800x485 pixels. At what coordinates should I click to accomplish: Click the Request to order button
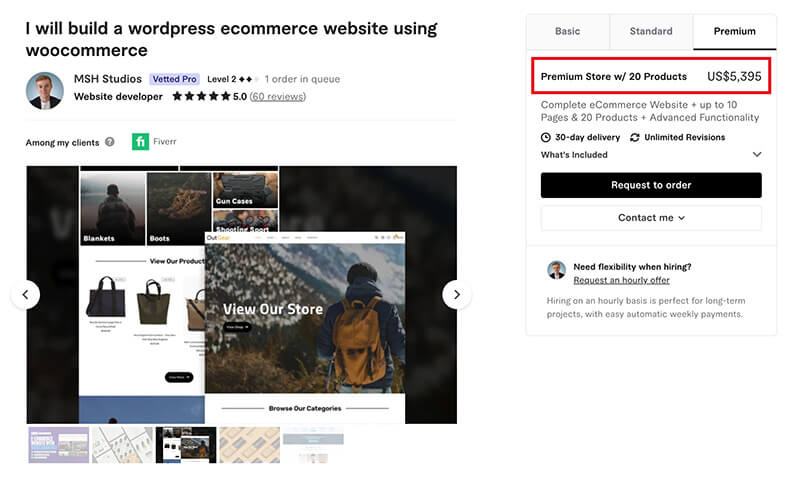tap(651, 185)
